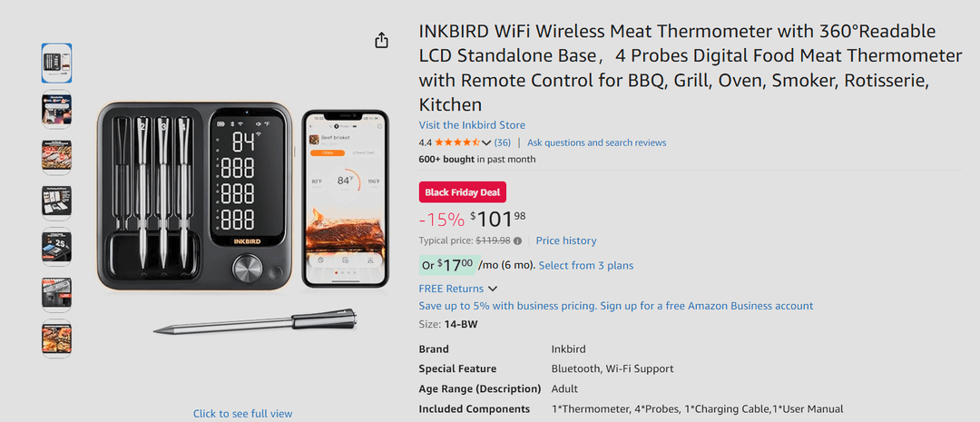Select the first product thumbnail

(x=56, y=64)
